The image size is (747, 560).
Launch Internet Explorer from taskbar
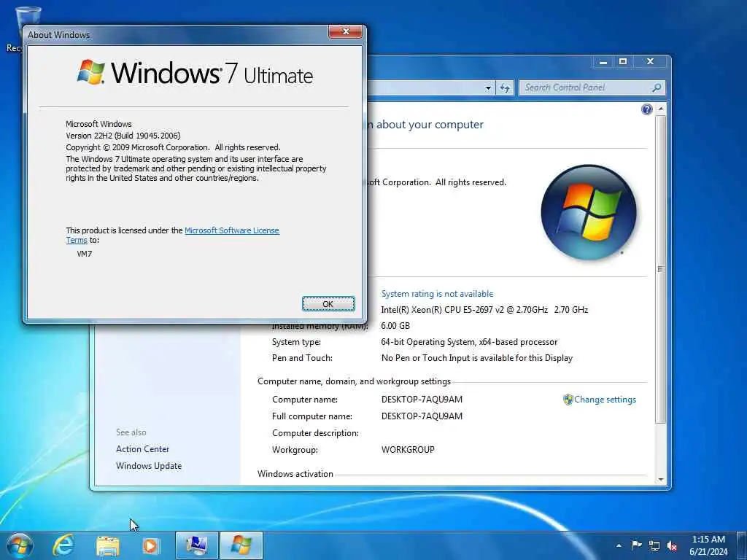pos(63,545)
